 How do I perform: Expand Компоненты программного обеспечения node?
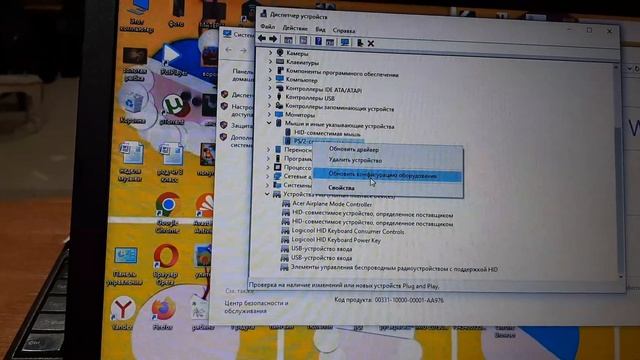(270, 70)
